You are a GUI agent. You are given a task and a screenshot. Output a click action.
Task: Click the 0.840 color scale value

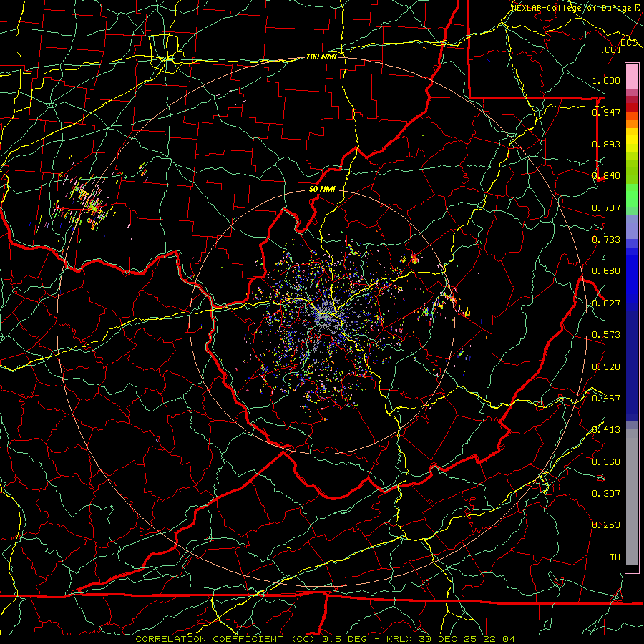[x=606, y=176]
